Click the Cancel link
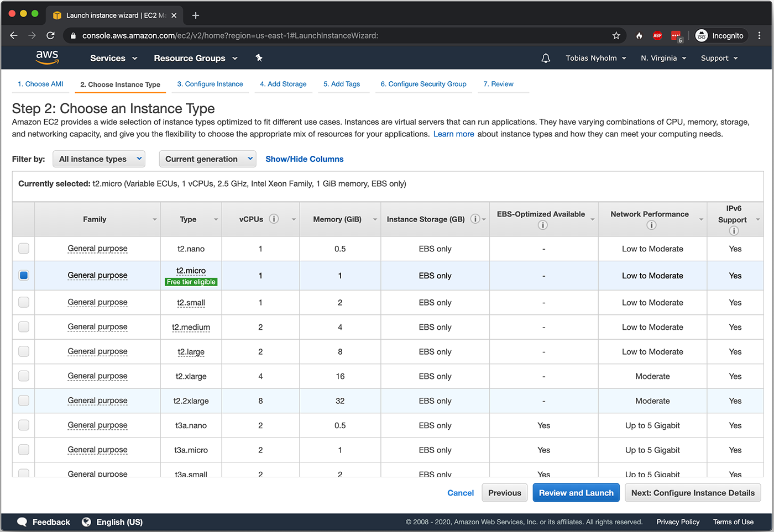 point(461,493)
